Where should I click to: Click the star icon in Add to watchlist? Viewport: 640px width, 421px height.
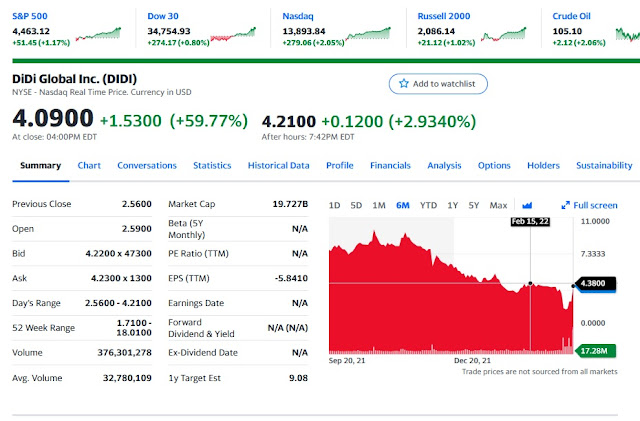click(404, 84)
